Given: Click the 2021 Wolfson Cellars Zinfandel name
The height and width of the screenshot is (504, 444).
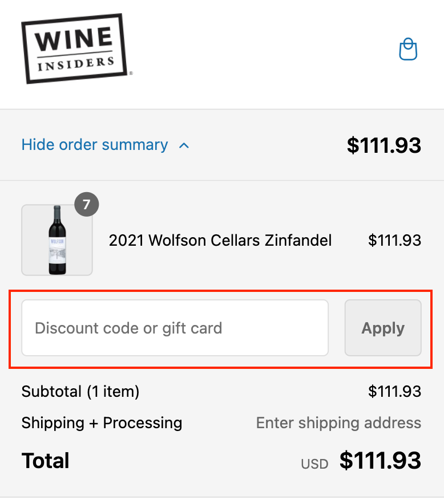Looking at the screenshot, I should 220,240.
